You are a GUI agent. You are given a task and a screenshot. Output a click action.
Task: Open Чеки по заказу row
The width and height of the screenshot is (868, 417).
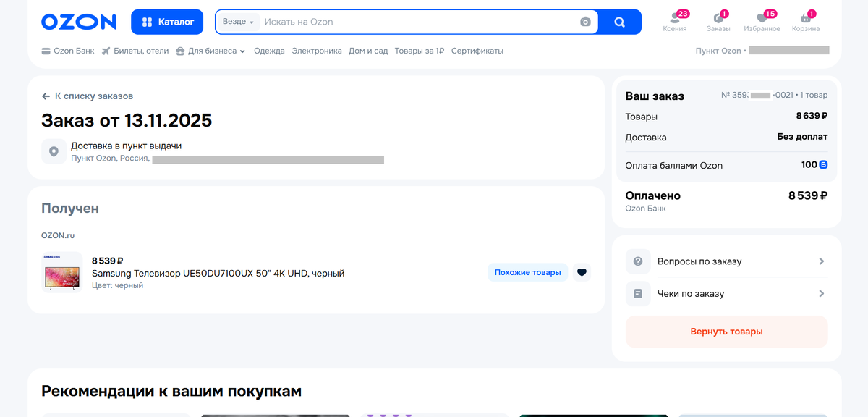pos(726,294)
